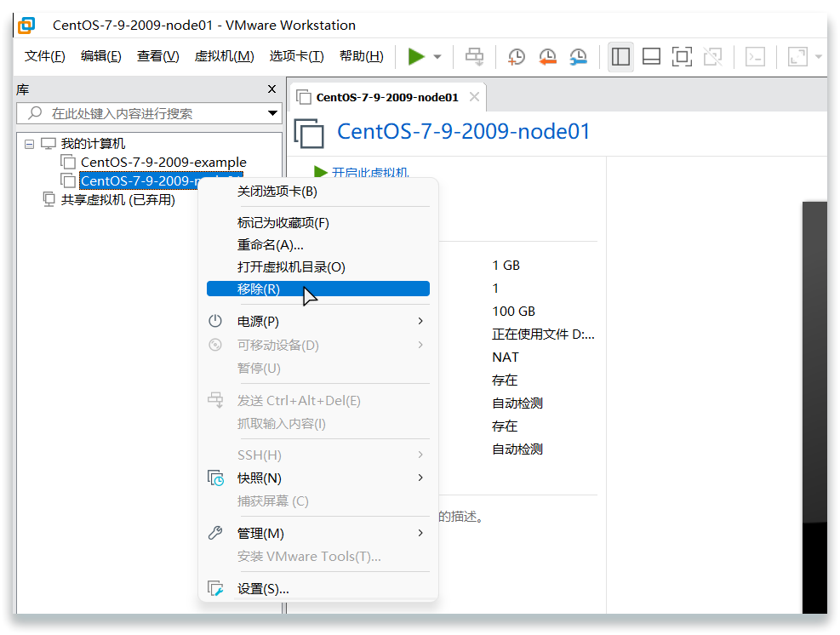Click the power icon beside 电源(P)
This screenshot has height=635, width=840.
215,321
